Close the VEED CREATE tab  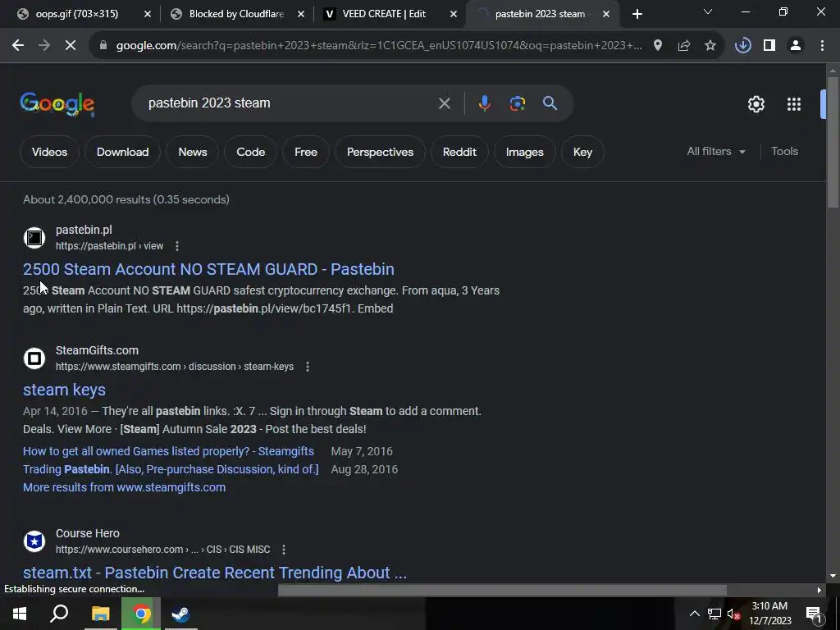453,15
